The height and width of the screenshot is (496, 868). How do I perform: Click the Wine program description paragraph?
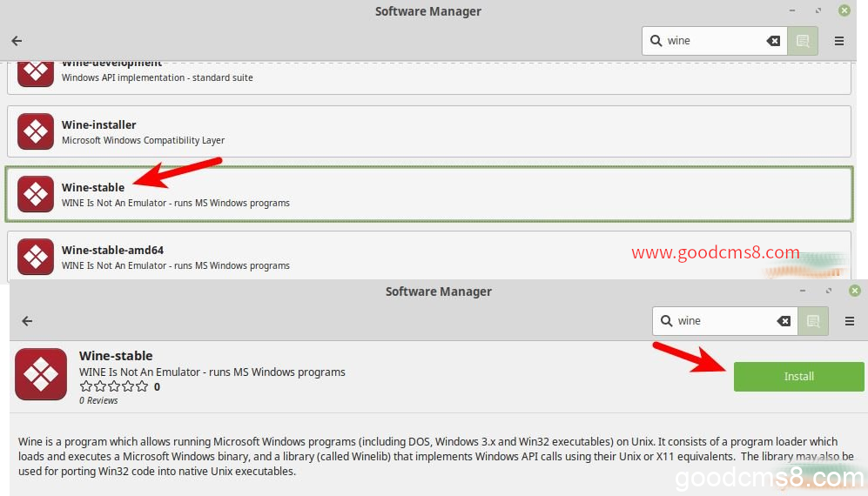436,456
